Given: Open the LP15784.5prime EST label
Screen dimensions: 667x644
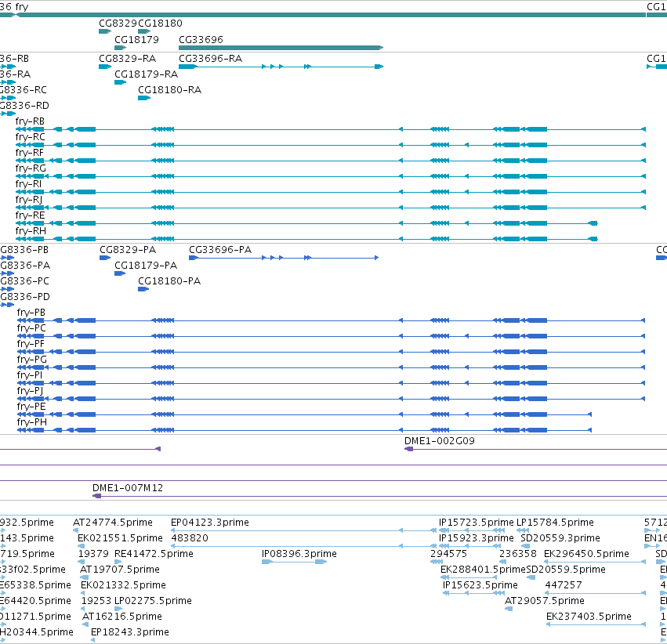Looking at the screenshot, I should pos(555,523).
